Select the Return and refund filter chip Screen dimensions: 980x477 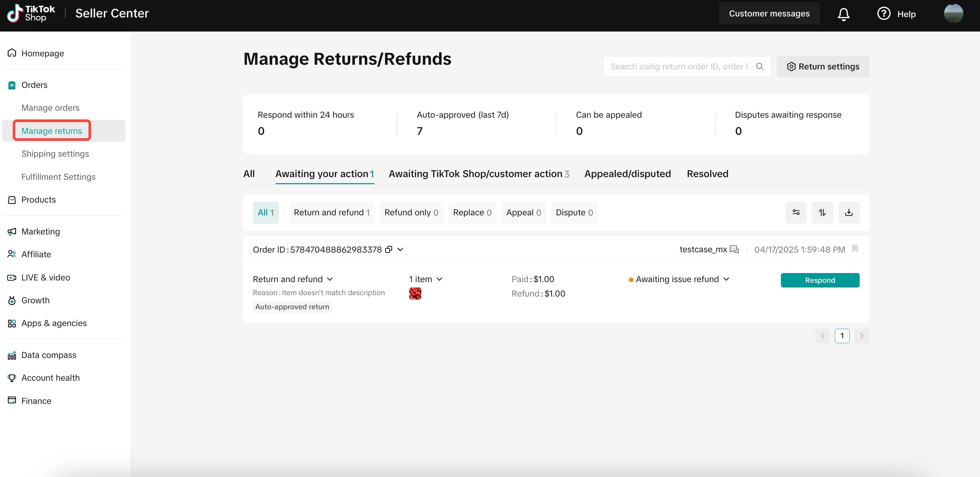pyautogui.click(x=332, y=212)
